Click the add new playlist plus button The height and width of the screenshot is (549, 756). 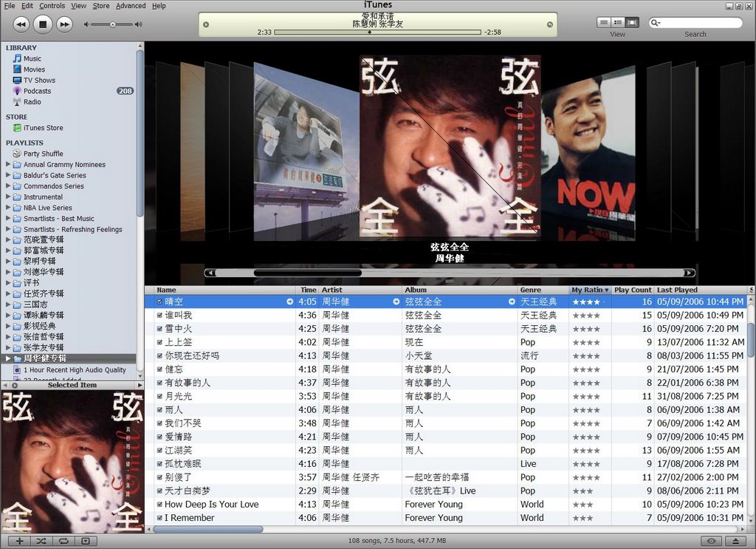(20, 542)
